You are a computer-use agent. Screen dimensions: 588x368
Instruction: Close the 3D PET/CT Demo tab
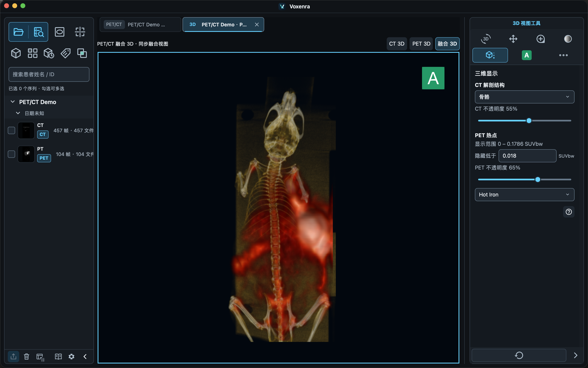[x=257, y=25]
